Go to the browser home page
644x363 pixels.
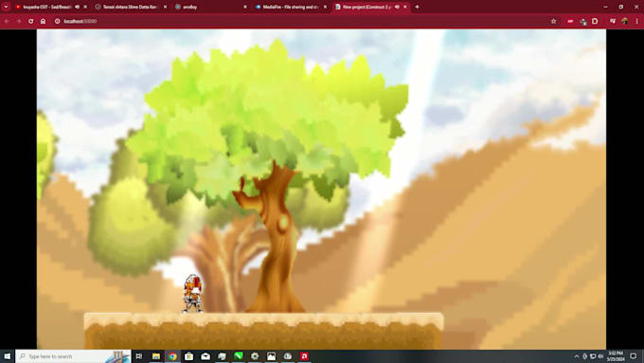coord(44,21)
